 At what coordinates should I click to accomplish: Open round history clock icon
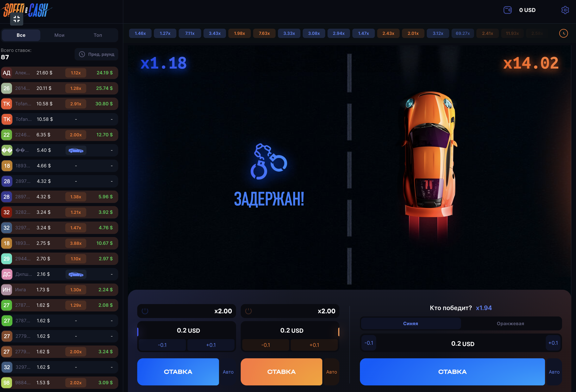click(x=563, y=33)
